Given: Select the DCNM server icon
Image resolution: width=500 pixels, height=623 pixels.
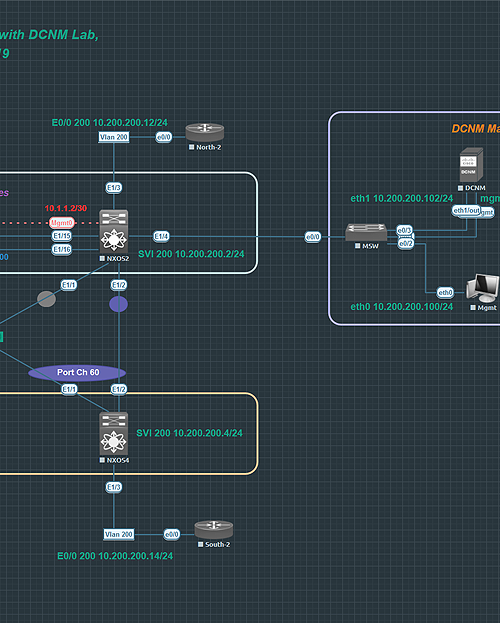Looking at the screenshot, I should pyautogui.click(x=471, y=165).
